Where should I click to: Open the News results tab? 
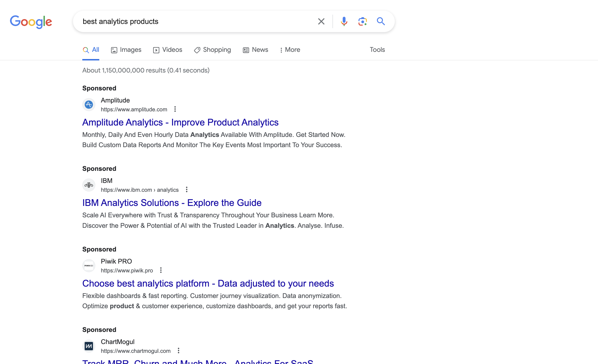click(255, 50)
